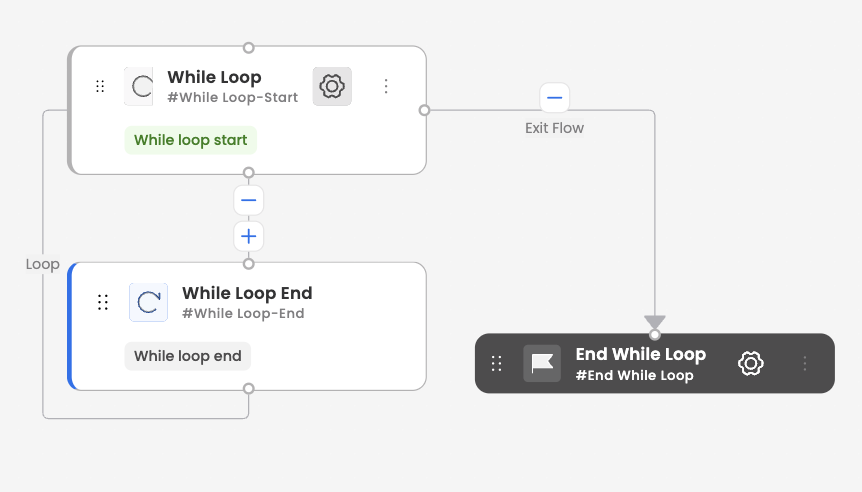Click the flag icon on End While Loop
Image resolution: width=862 pixels, height=492 pixels.
(x=542, y=363)
